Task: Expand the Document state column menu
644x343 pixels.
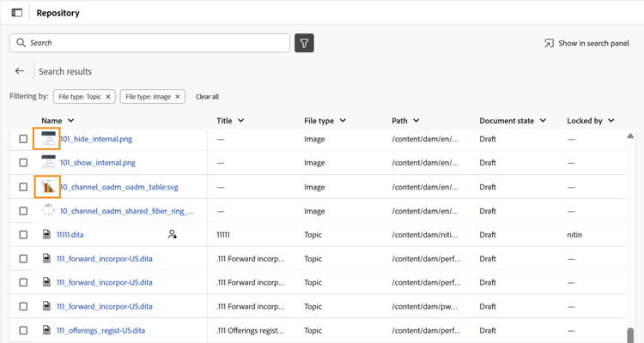Action: pos(543,121)
